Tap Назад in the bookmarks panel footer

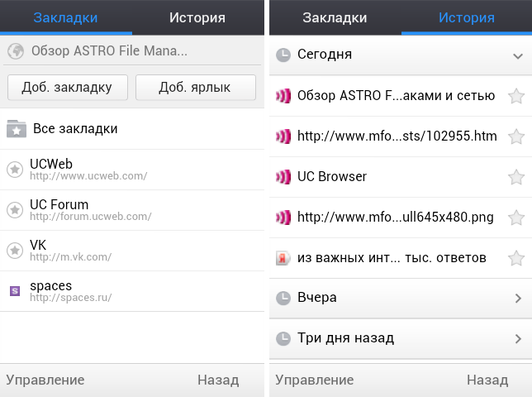click(218, 380)
